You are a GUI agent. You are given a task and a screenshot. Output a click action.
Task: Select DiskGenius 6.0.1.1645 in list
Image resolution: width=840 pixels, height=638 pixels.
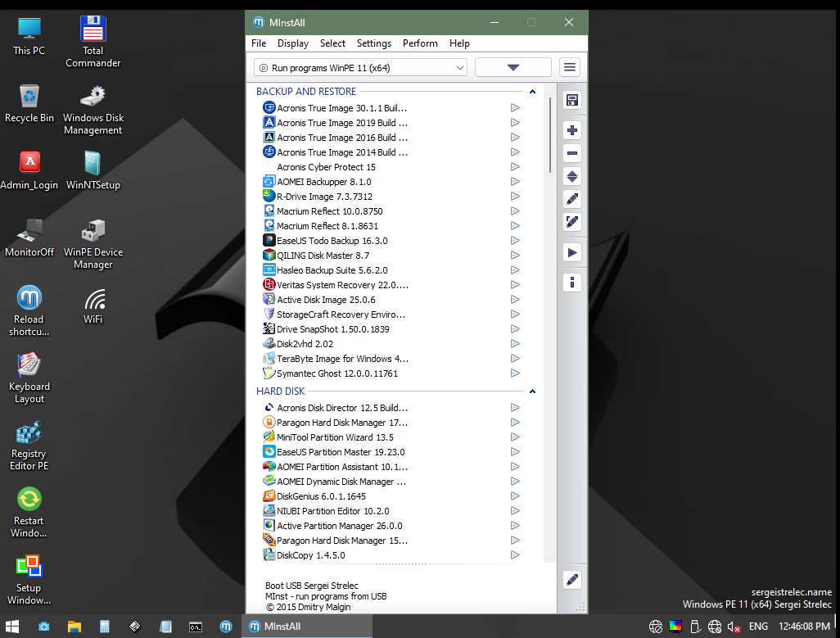[321, 496]
